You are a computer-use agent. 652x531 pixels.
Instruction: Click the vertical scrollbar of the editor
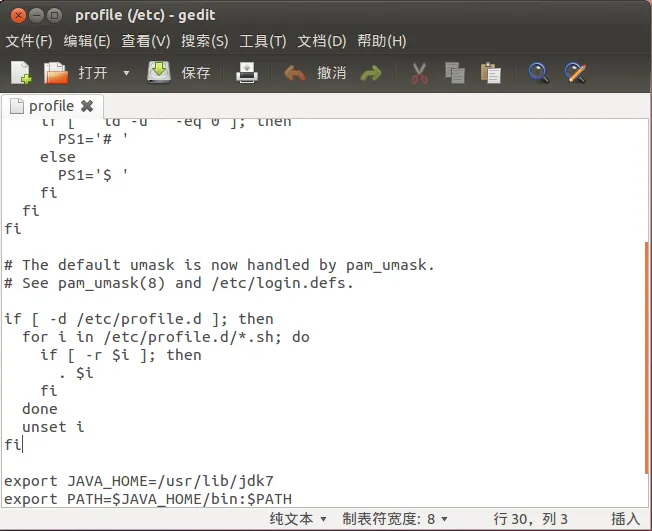click(x=647, y=358)
